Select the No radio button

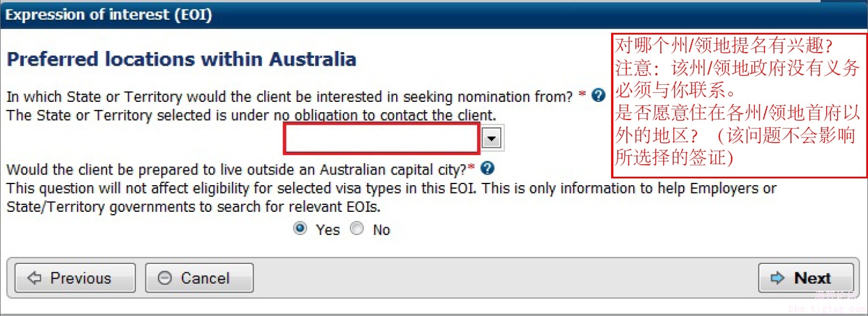point(357,229)
